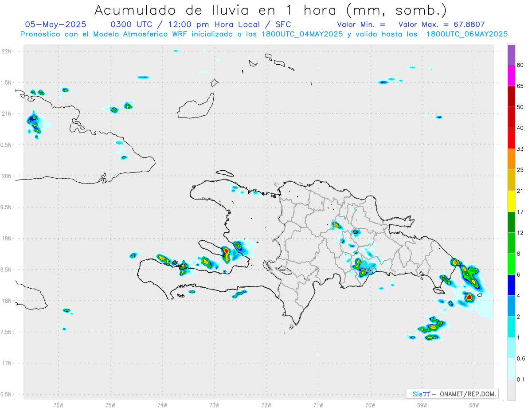Click the '74W' longitude label
This screenshot has width=532, height=411.
pyautogui.click(x=162, y=405)
